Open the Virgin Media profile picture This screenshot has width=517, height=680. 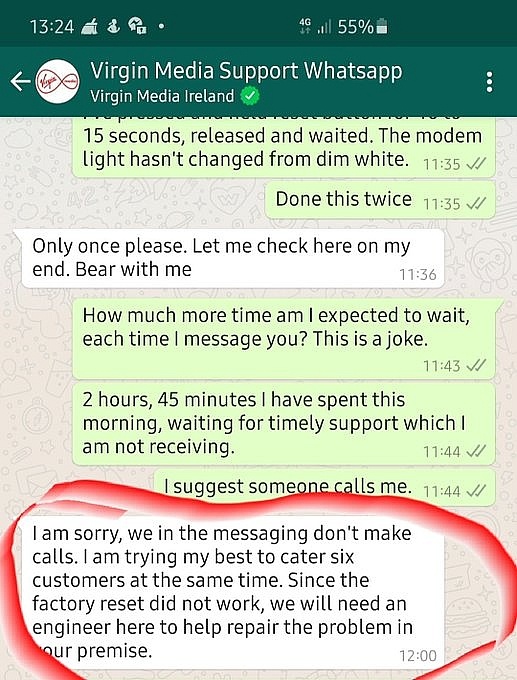(x=58, y=82)
